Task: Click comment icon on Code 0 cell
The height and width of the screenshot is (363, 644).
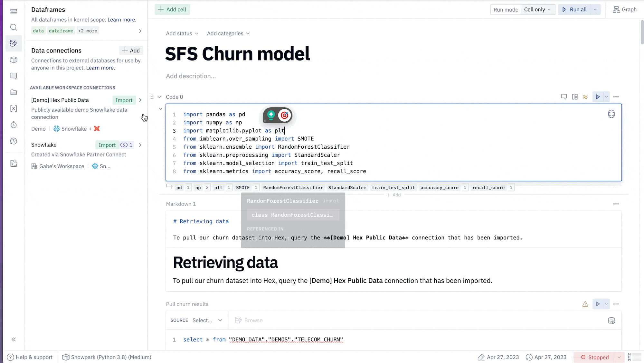Action: tap(564, 97)
